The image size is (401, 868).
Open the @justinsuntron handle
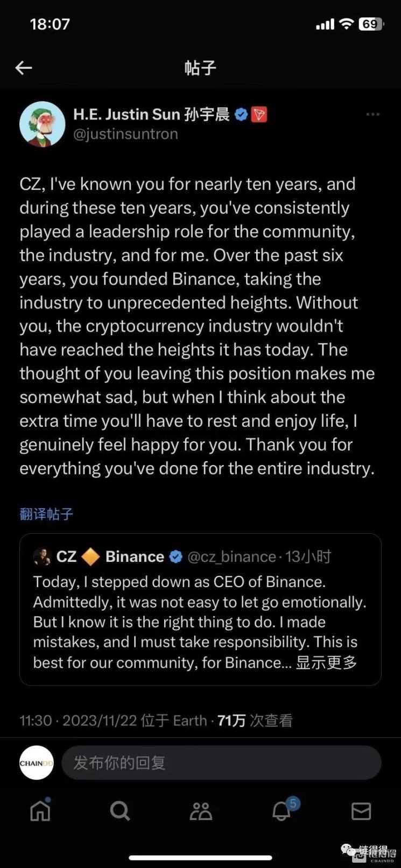(x=125, y=134)
